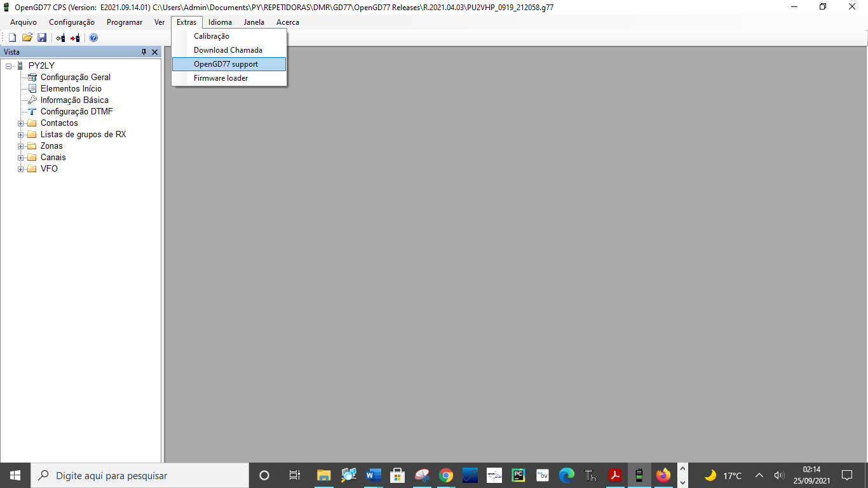Open volume control speaker icon
Viewport: 868px width, 488px height.
tap(779, 475)
